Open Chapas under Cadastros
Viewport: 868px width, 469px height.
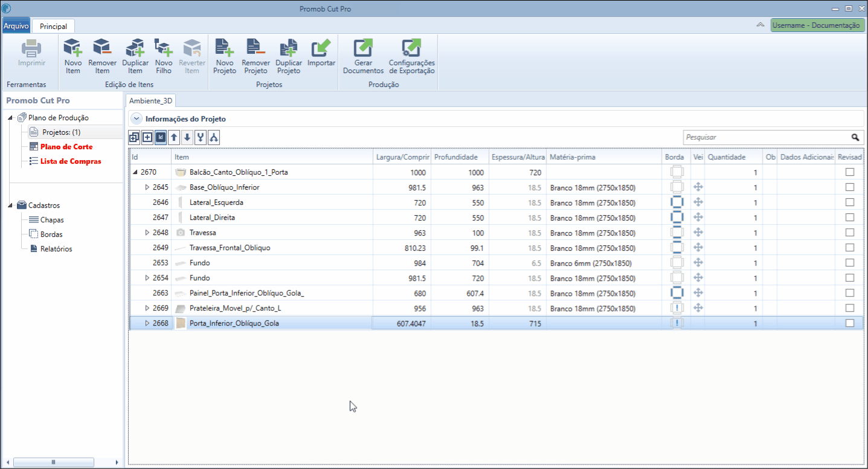coord(52,220)
